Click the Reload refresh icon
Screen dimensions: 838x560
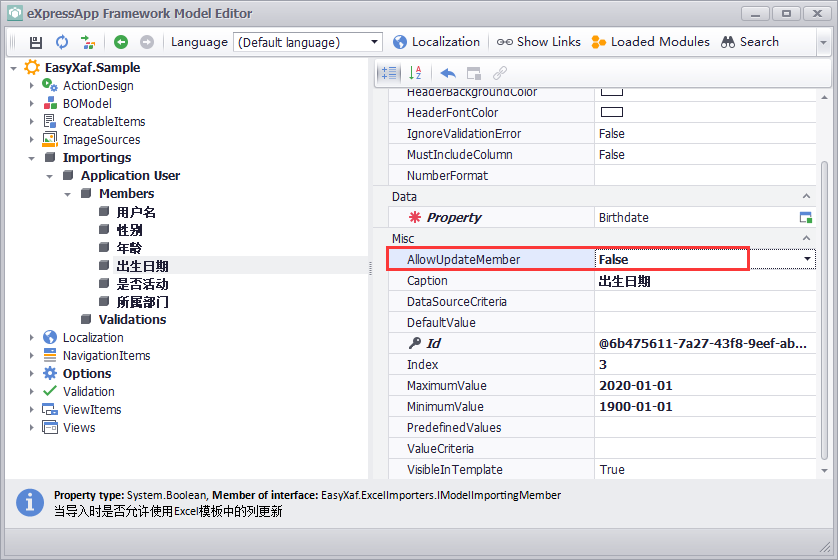62,42
